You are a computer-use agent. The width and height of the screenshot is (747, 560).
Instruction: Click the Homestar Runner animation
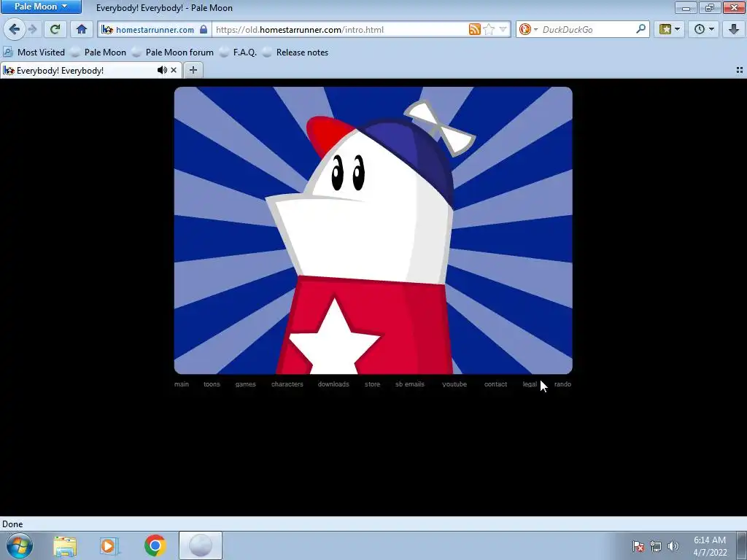point(373,230)
